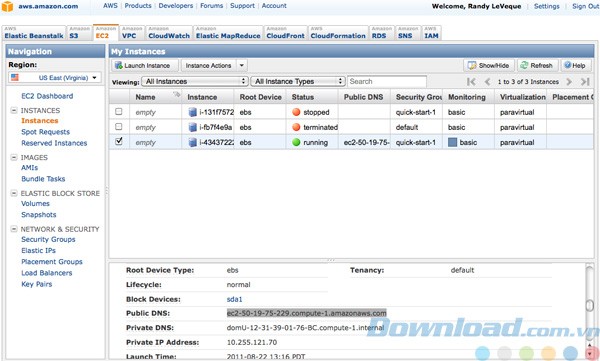Collapse the NETWORK & SECURITY section
600x361 pixels.
(x=14, y=229)
